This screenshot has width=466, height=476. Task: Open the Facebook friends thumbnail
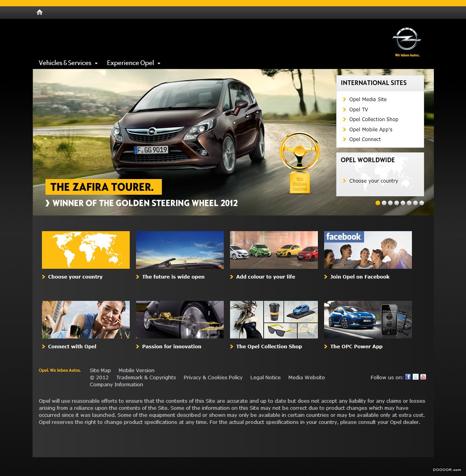368,250
